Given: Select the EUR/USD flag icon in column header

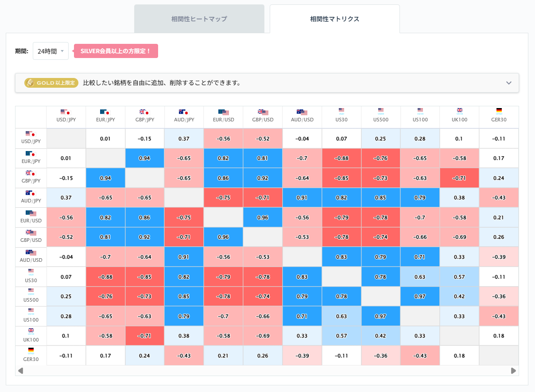Looking at the screenshot, I should pyautogui.click(x=223, y=113).
